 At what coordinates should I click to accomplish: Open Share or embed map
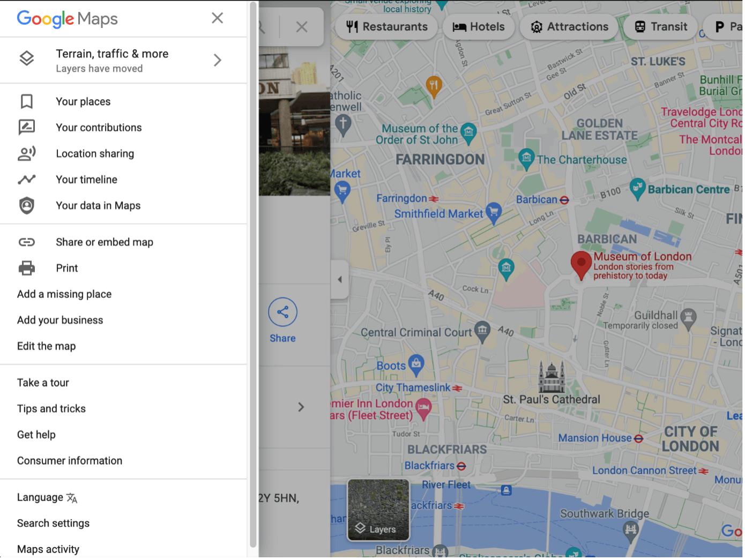104,242
